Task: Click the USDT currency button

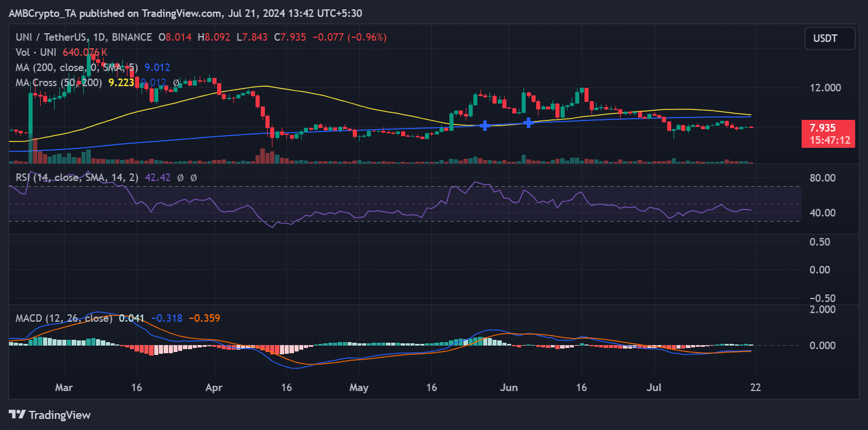Action: (x=830, y=38)
